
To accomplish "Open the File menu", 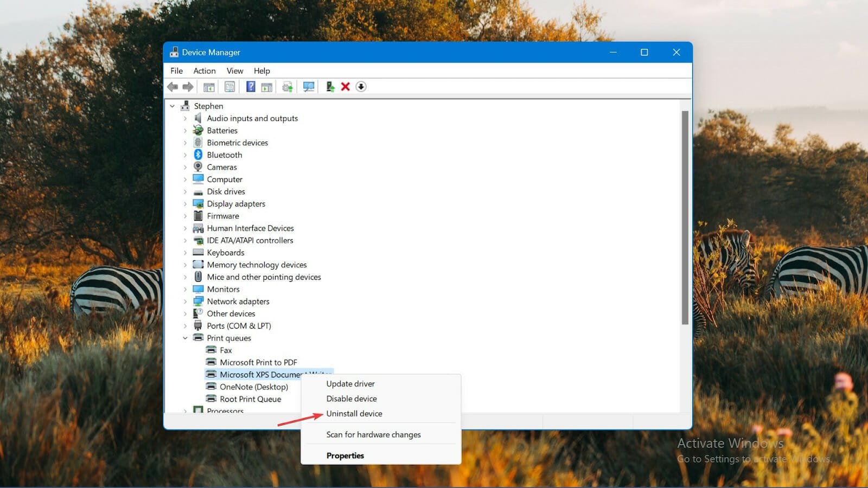I will [176, 70].
